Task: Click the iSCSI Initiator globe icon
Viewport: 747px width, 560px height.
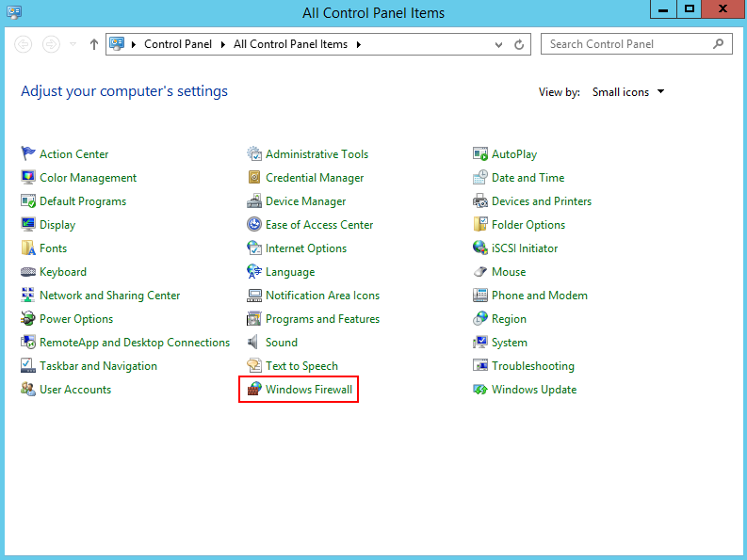Action: (480, 248)
